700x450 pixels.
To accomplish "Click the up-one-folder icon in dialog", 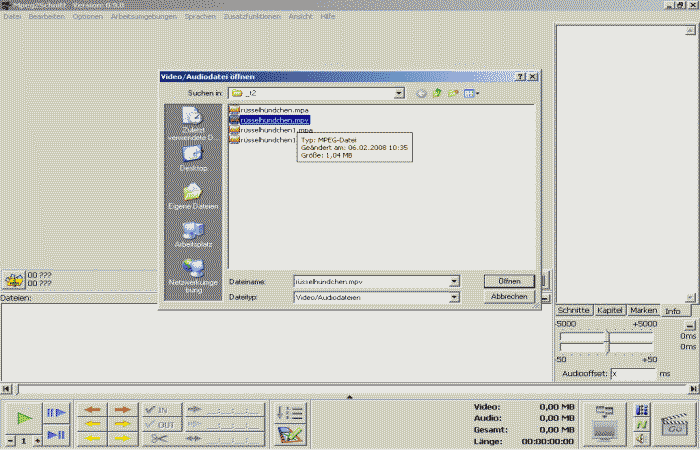I will 437,93.
